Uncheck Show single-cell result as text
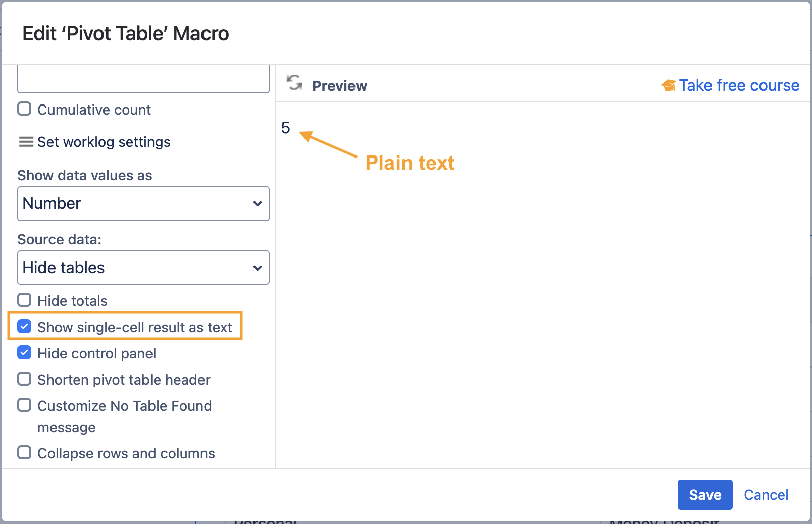 24,327
